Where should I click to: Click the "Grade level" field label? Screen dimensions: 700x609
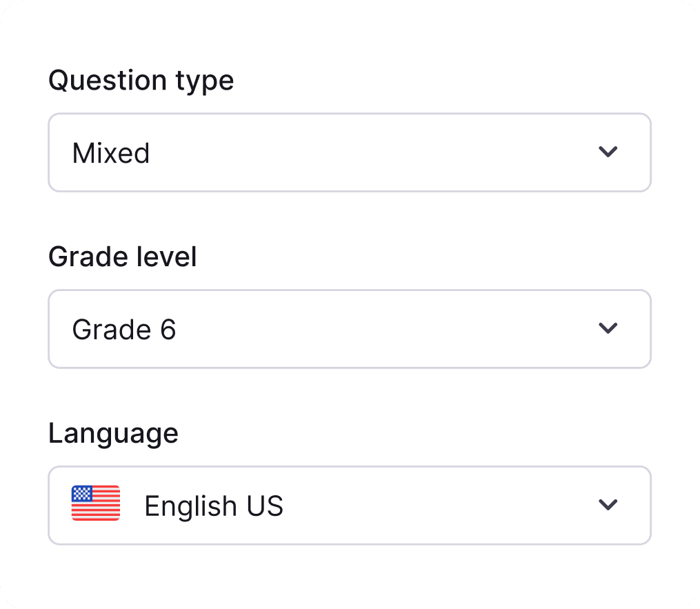[x=123, y=257]
